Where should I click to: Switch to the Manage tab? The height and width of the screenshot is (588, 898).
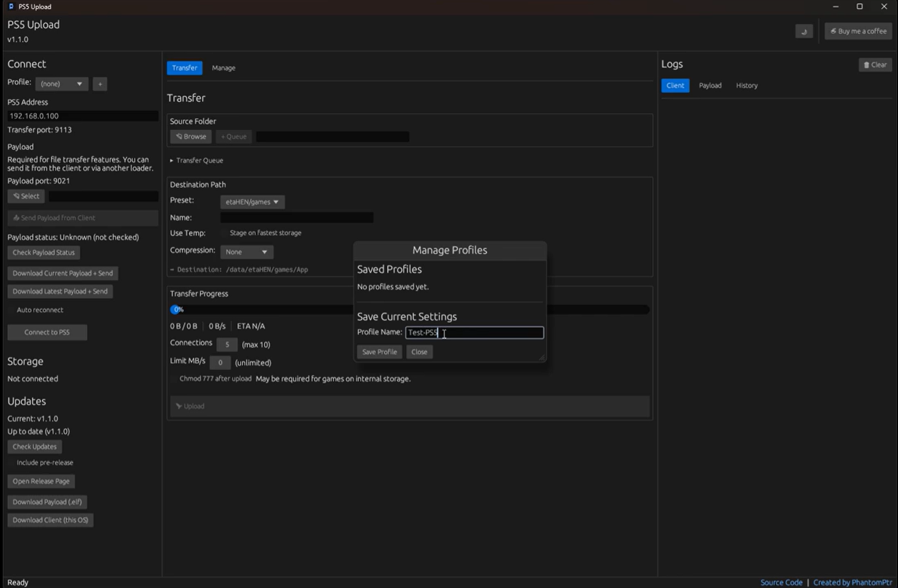click(x=224, y=68)
